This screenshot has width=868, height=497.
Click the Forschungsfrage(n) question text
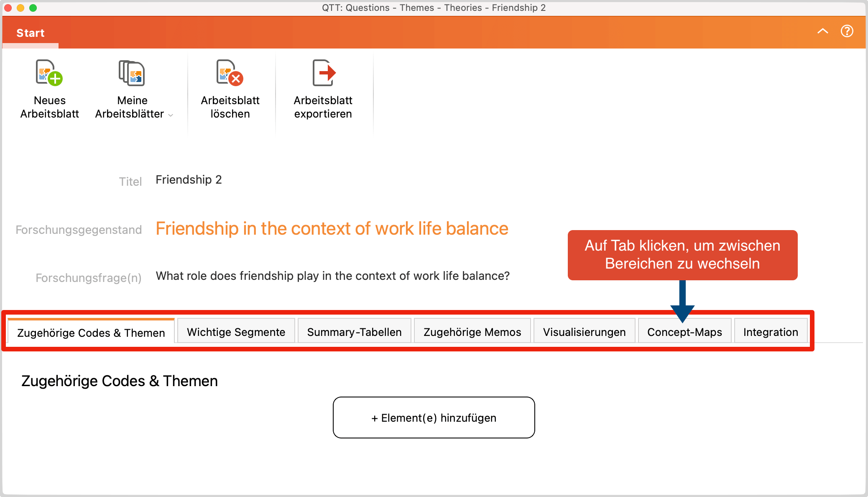point(332,276)
